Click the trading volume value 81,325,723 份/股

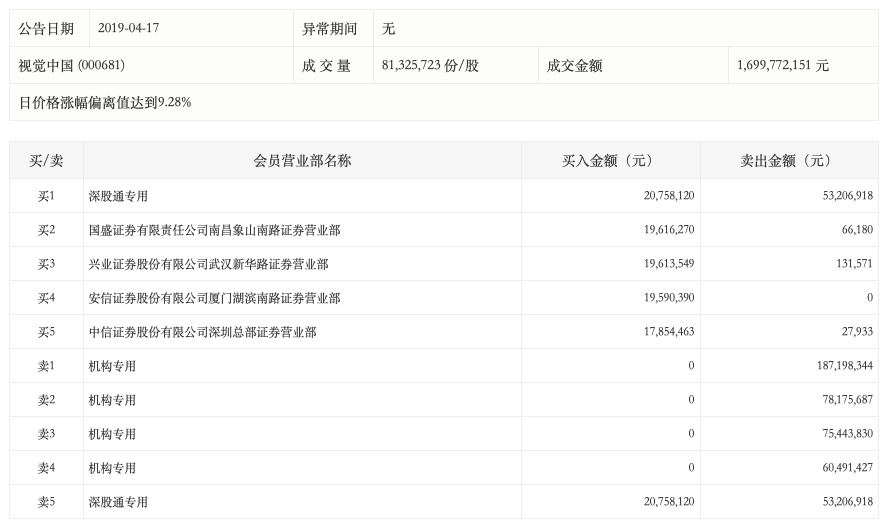pos(430,66)
